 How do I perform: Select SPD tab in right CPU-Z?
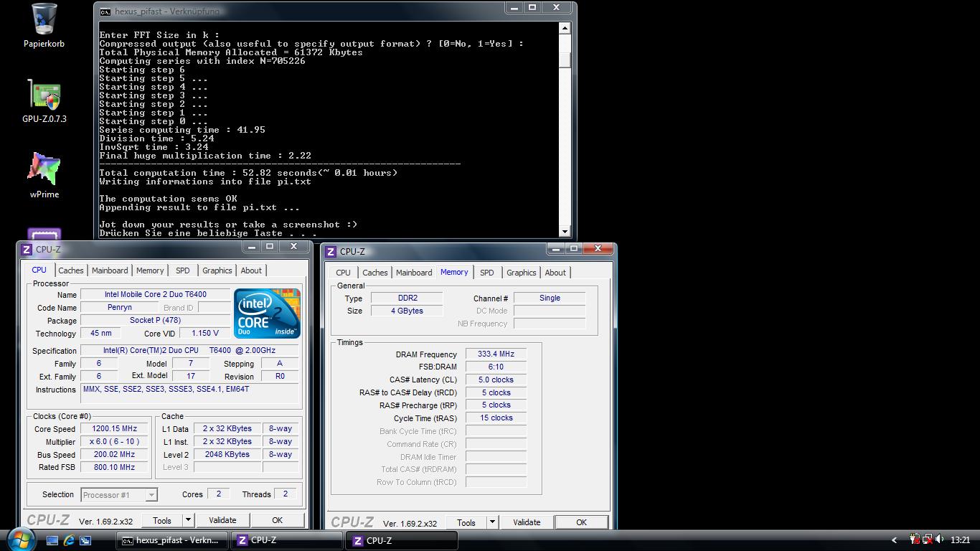pyautogui.click(x=486, y=273)
